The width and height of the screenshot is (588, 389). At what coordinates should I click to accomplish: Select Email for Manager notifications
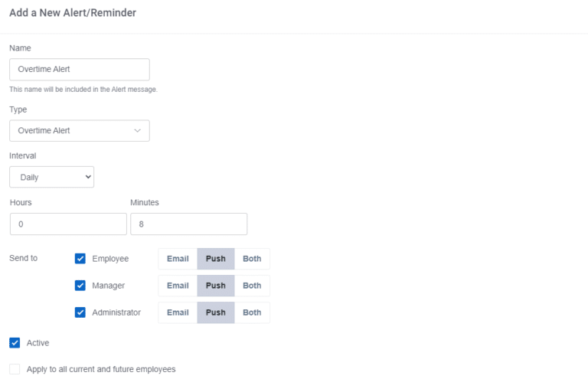(178, 286)
